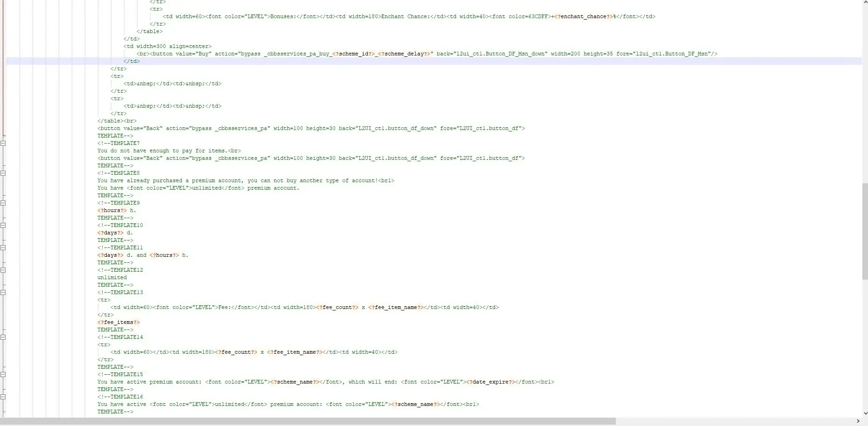Click the button value="Buy" code line
Screen dimensions: 868x426
[427, 54]
